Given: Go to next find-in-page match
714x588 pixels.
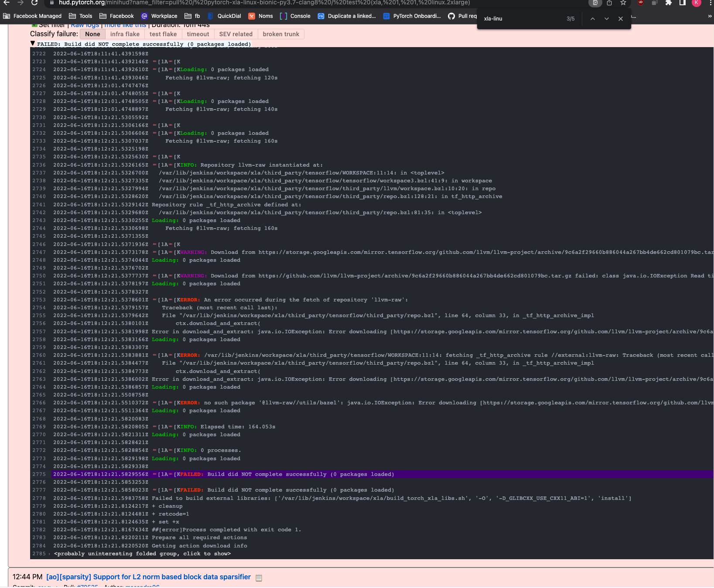Looking at the screenshot, I should (x=607, y=19).
